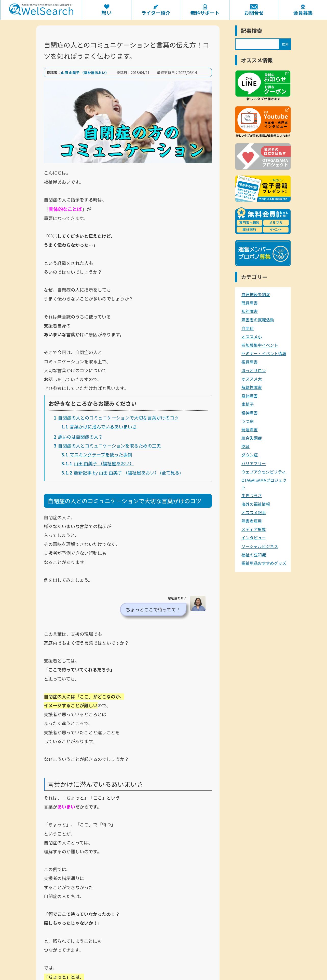The width and height of the screenshot is (327, 980).
Task: Open category 海外の福祉情報
Action: click(255, 505)
